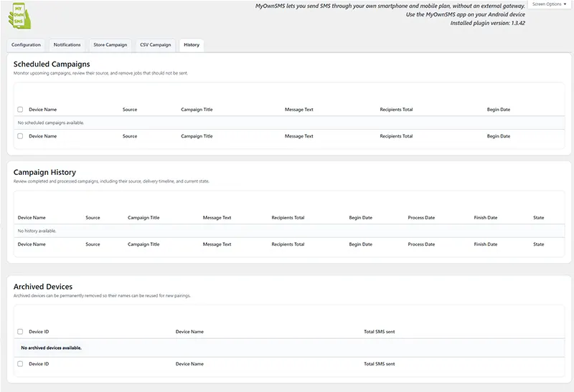
Task: Click the History tab
Action: [192, 45]
